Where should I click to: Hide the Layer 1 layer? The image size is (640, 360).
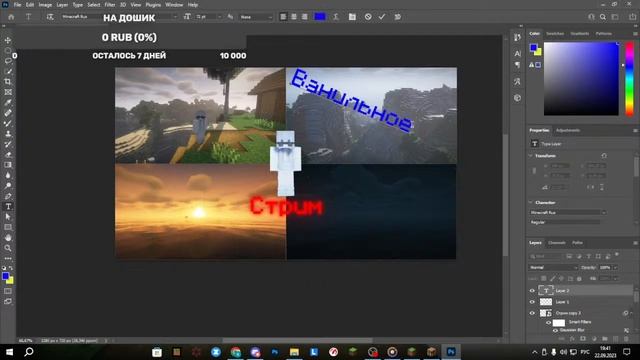532,302
